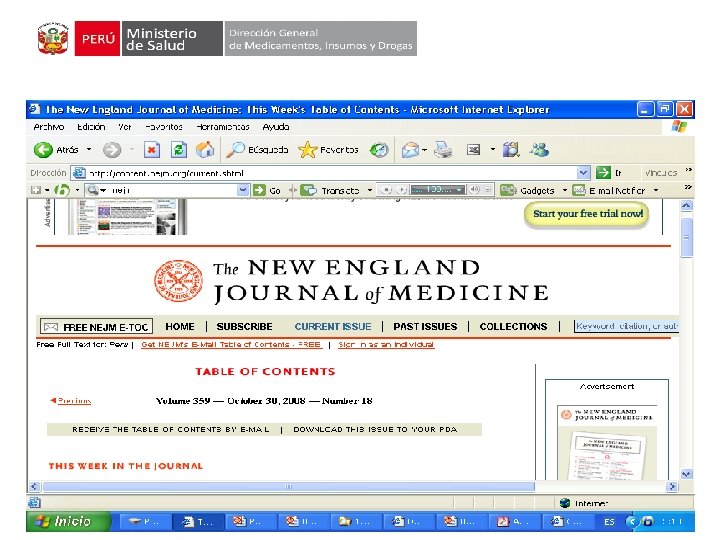Open the Edición menu

[x=91, y=127]
